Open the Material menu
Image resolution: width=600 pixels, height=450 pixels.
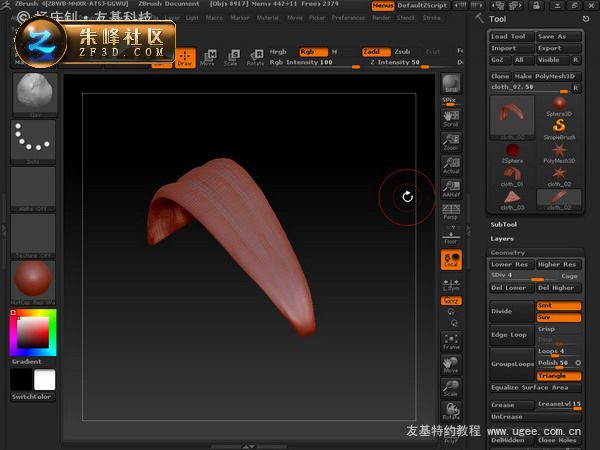267,18
